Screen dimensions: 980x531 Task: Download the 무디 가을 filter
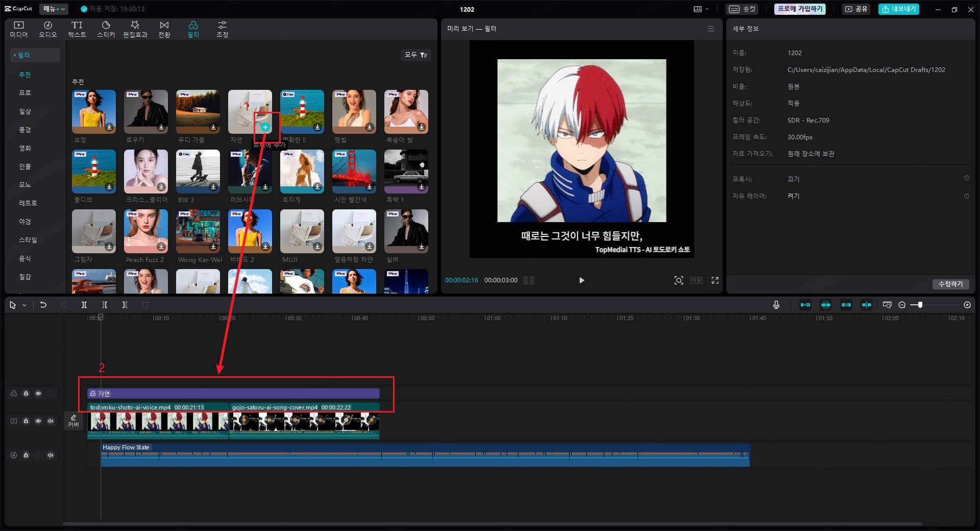tap(213, 127)
